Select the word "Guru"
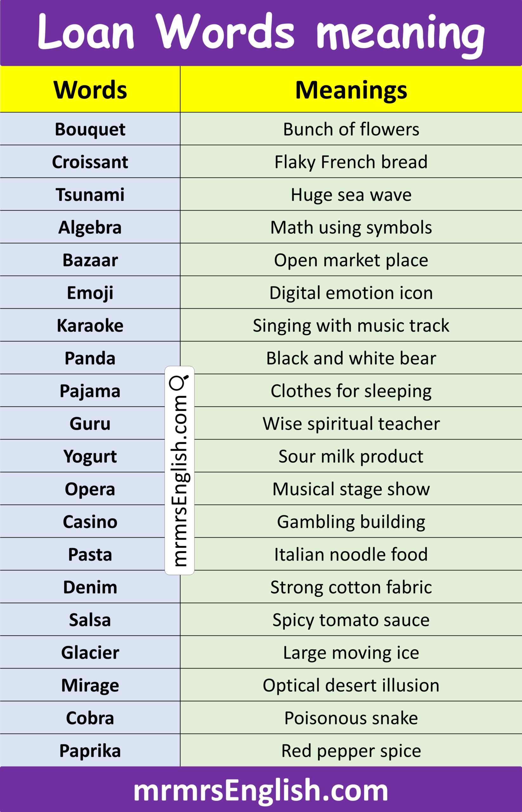The image size is (522, 812). [90, 423]
